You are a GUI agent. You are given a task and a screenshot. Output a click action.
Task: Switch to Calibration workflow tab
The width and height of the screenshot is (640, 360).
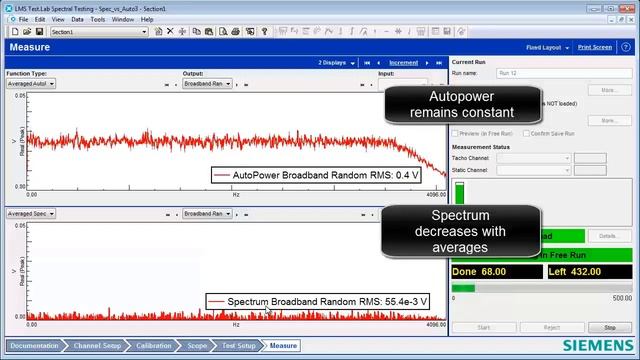(153, 346)
